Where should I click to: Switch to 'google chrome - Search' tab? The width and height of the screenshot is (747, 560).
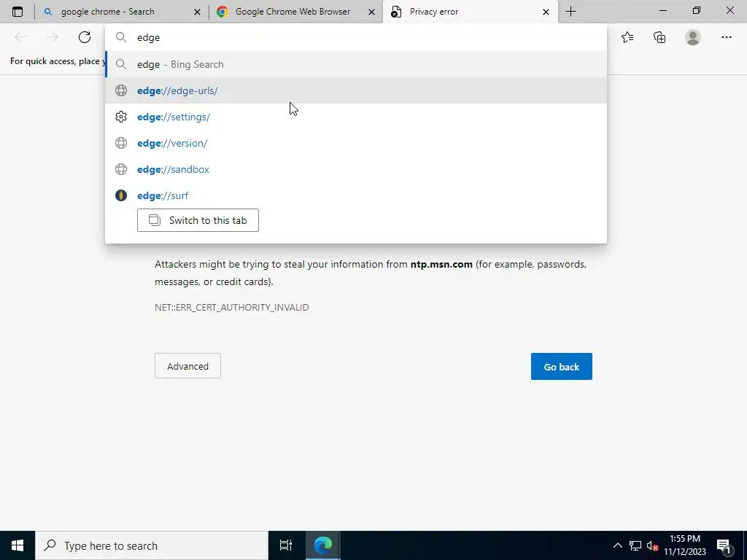[122, 12]
